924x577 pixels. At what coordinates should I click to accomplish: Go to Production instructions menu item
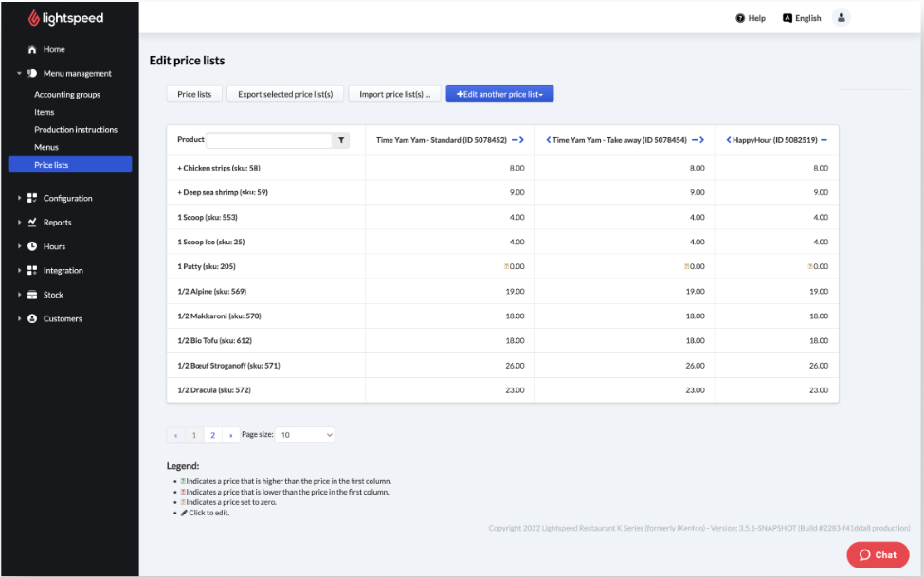coord(76,130)
